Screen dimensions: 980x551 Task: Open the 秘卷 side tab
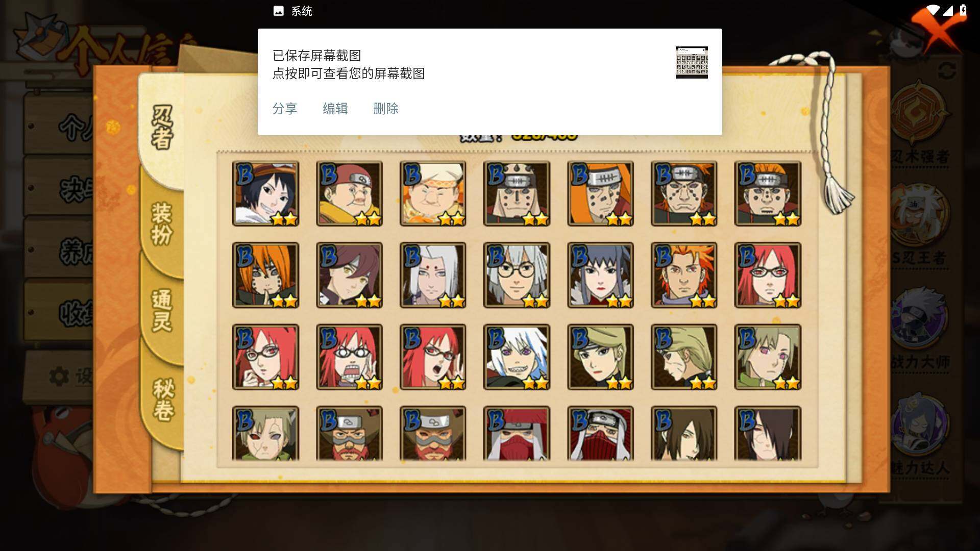pos(163,399)
